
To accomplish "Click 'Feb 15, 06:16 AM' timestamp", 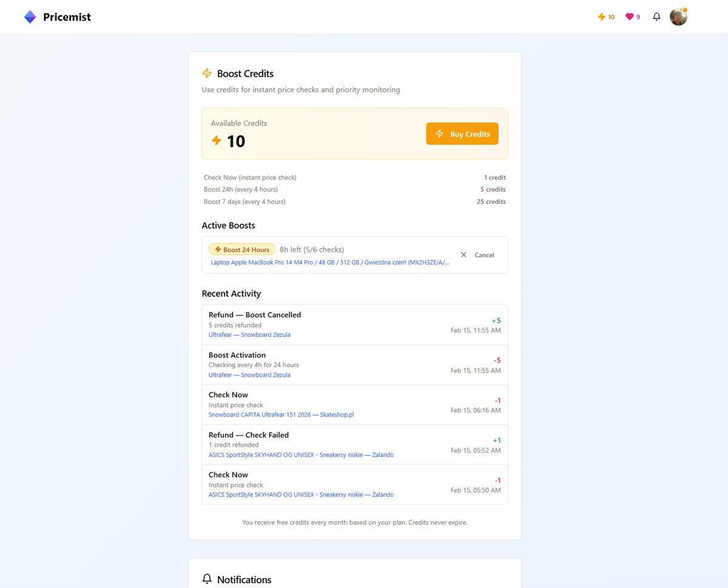I will pyautogui.click(x=476, y=410).
